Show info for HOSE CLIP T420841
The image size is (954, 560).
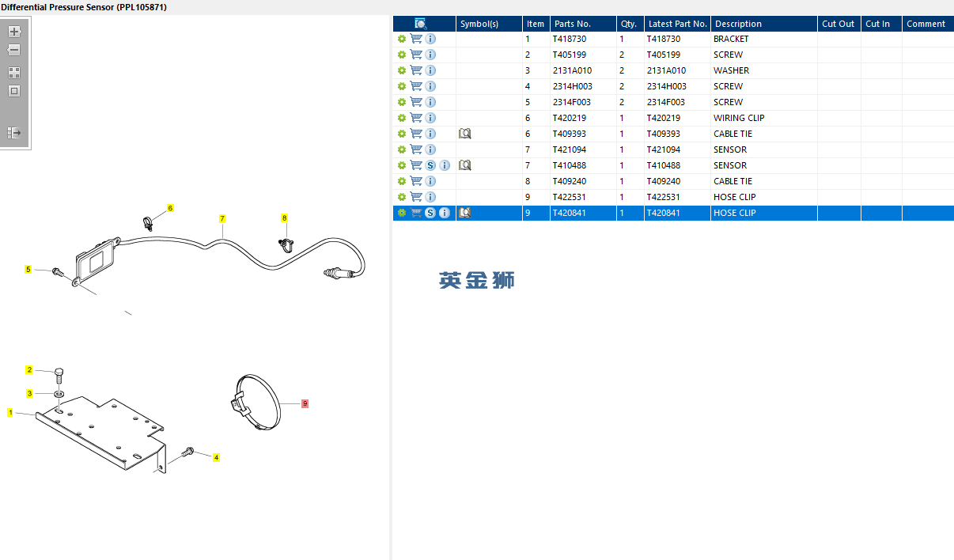point(445,213)
